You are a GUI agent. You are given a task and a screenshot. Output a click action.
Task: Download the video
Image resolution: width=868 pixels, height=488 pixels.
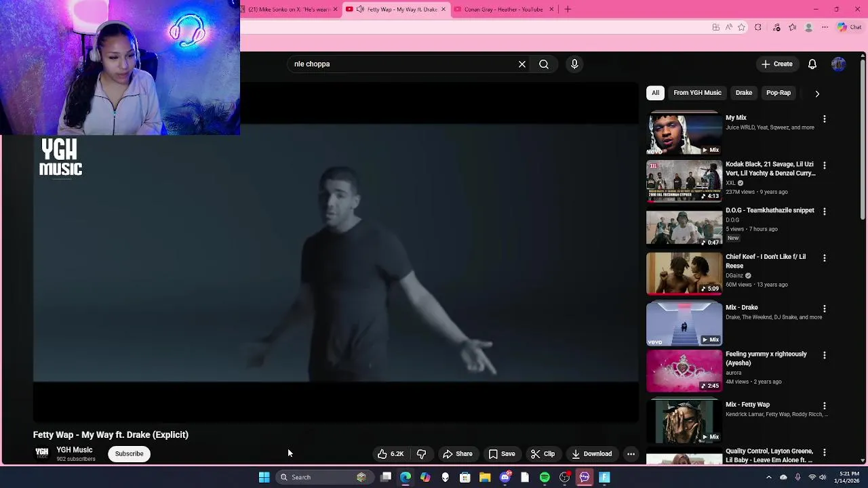(x=591, y=454)
